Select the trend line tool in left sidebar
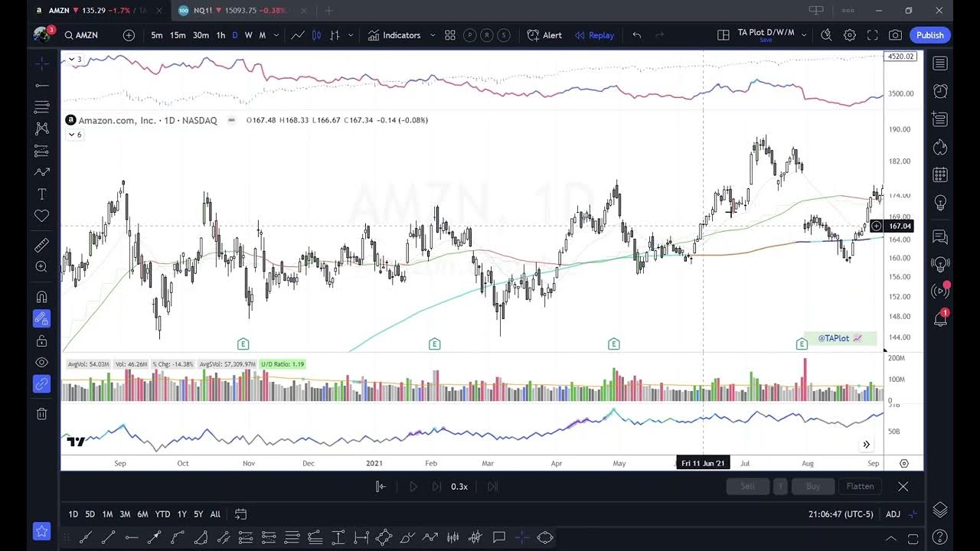Image resolution: width=980 pixels, height=551 pixels. [42, 85]
